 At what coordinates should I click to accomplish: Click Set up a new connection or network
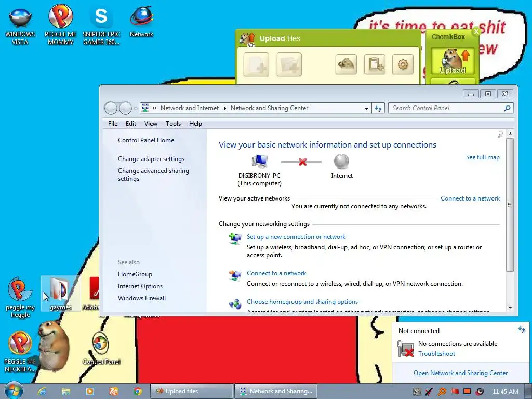point(296,237)
